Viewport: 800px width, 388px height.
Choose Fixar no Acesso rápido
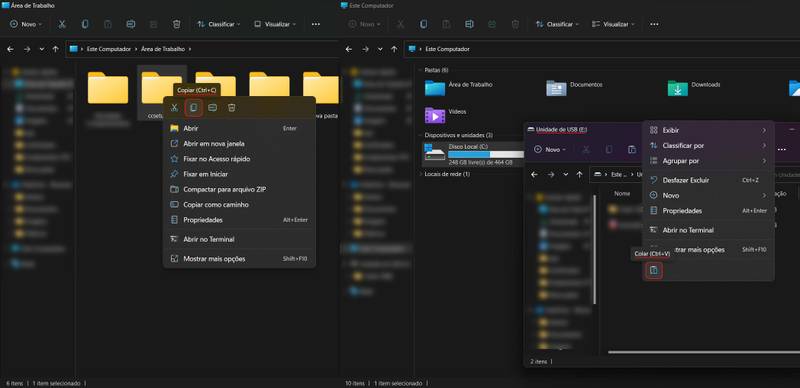coord(239,159)
